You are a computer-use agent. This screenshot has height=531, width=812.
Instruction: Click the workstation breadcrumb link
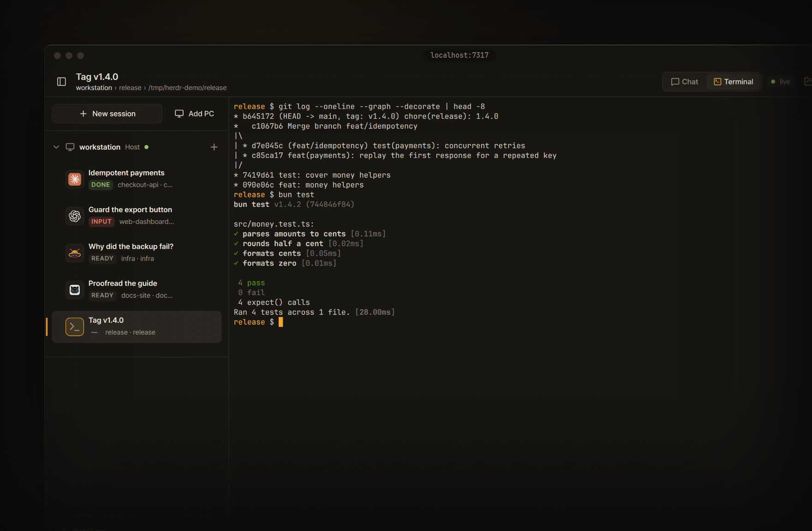(94, 88)
